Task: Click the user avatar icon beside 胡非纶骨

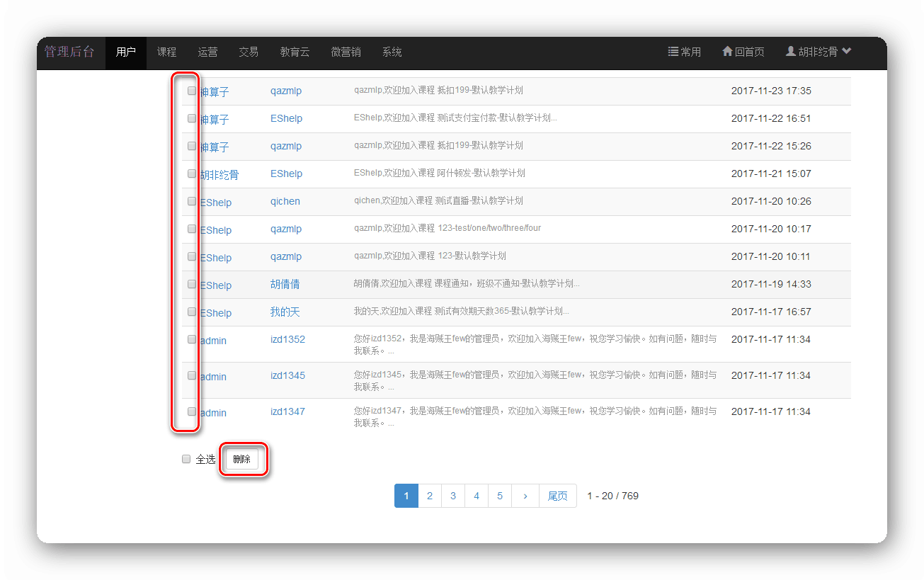Action: coord(791,52)
